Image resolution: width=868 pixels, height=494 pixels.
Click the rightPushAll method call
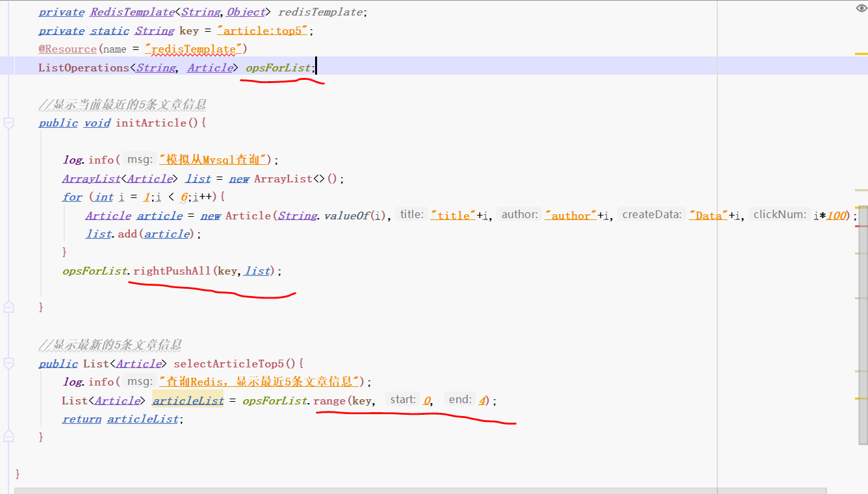[172, 271]
